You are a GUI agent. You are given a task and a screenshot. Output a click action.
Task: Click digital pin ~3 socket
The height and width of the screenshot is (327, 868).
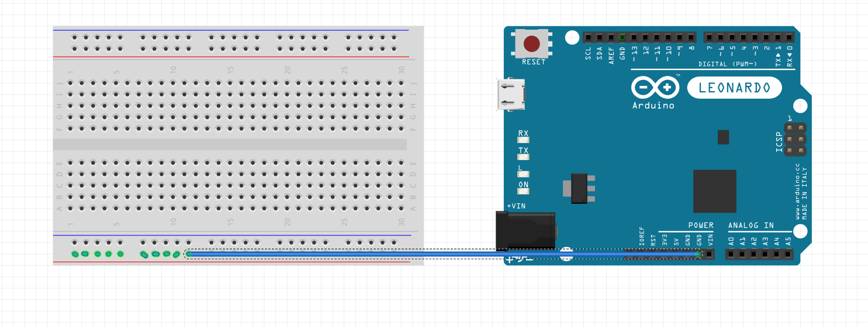[x=755, y=37]
